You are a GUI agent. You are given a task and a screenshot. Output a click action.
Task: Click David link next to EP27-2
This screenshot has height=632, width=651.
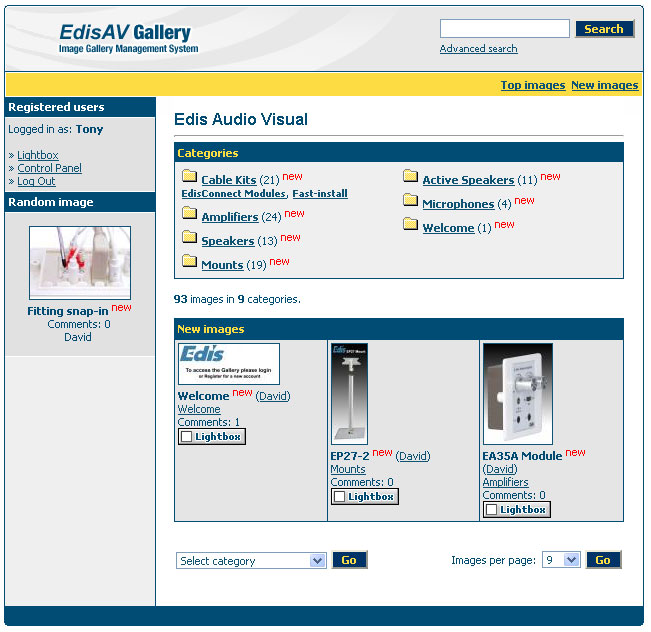pos(413,456)
